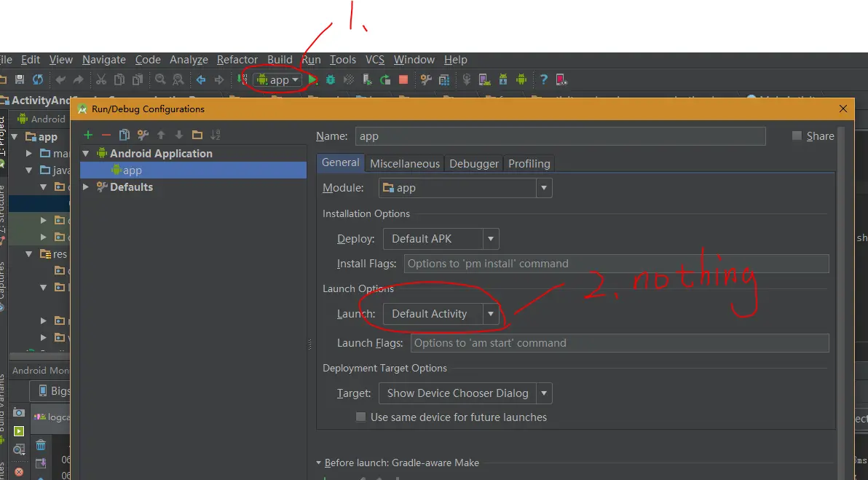Open the Window menu
This screenshot has height=480, width=868.
414,59
